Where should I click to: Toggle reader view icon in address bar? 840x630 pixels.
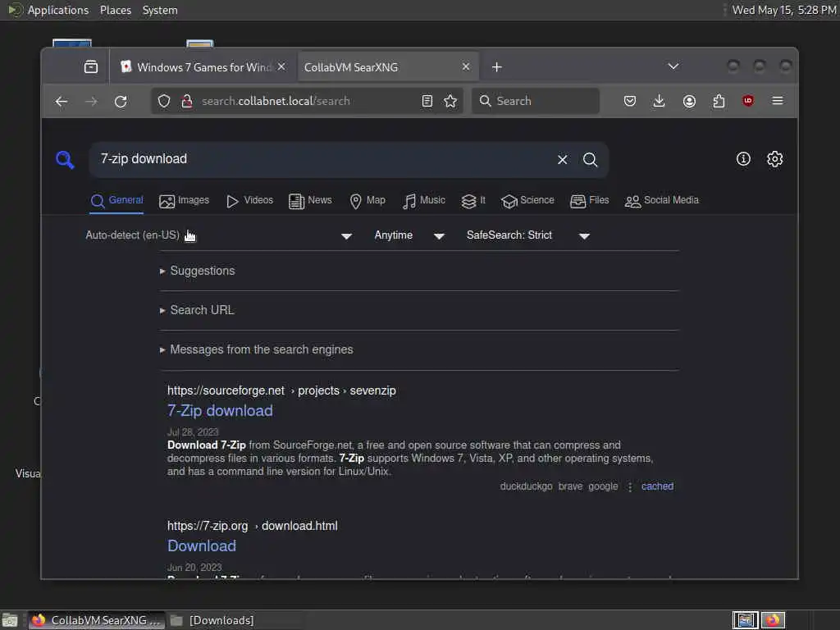427,101
